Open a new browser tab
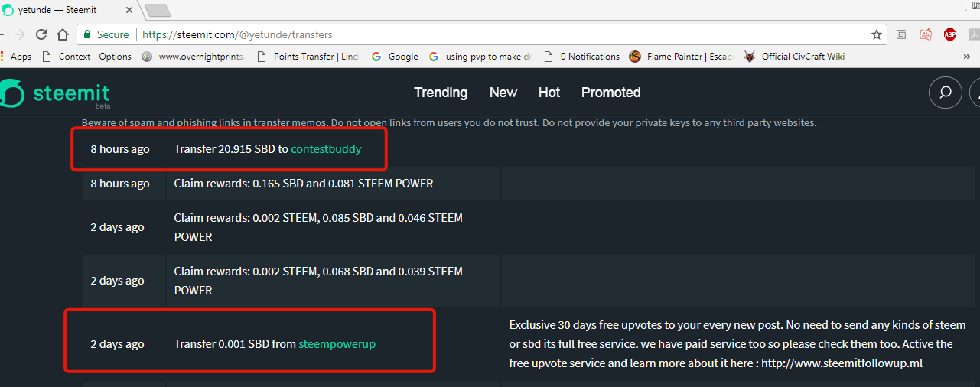Screen dimensions: 980x387 [158, 11]
